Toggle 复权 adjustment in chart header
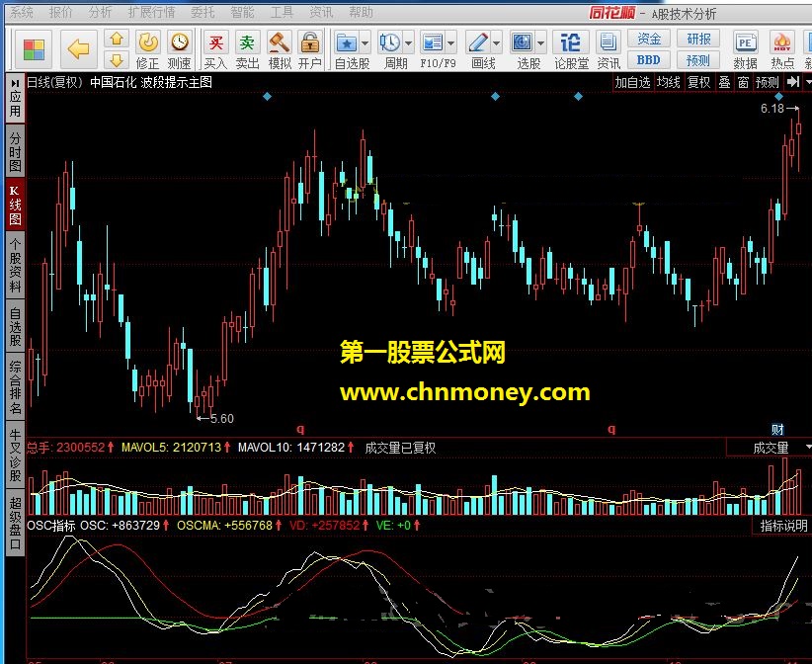 698,82
